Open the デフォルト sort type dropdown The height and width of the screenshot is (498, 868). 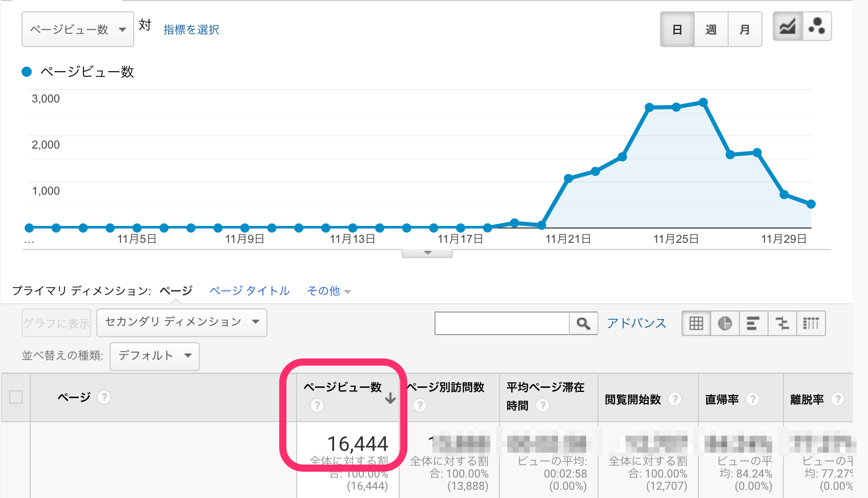[154, 356]
